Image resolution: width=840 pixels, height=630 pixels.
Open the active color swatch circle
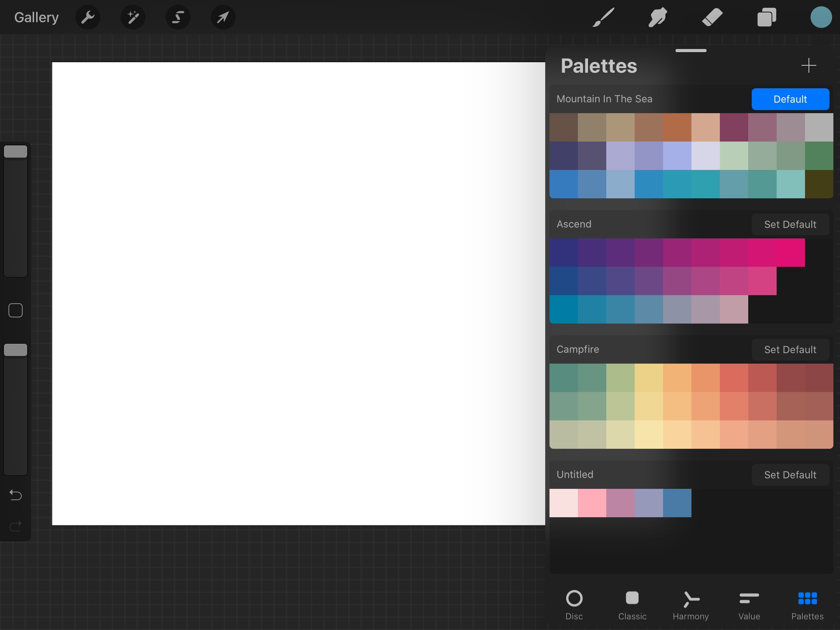pyautogui.click(x=821, y=17)
